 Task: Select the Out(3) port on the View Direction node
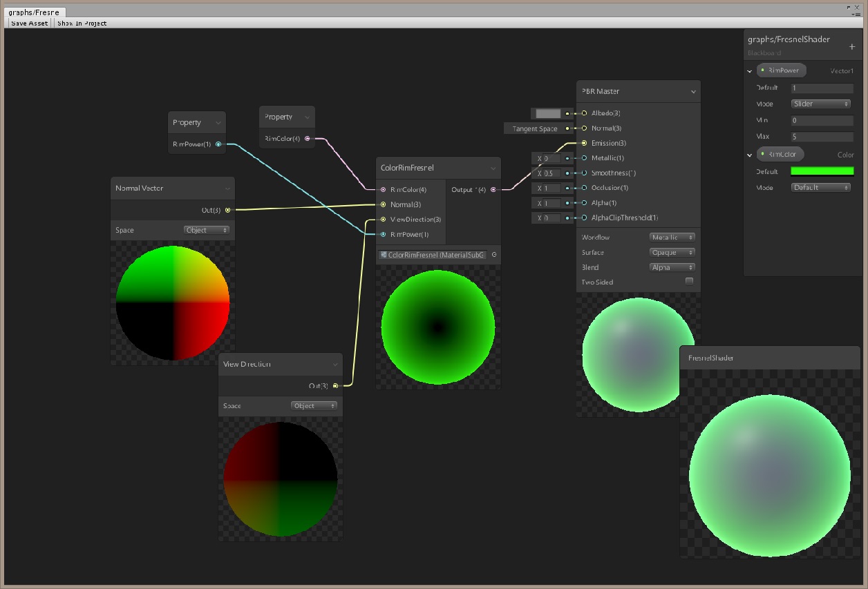[335, 387]
